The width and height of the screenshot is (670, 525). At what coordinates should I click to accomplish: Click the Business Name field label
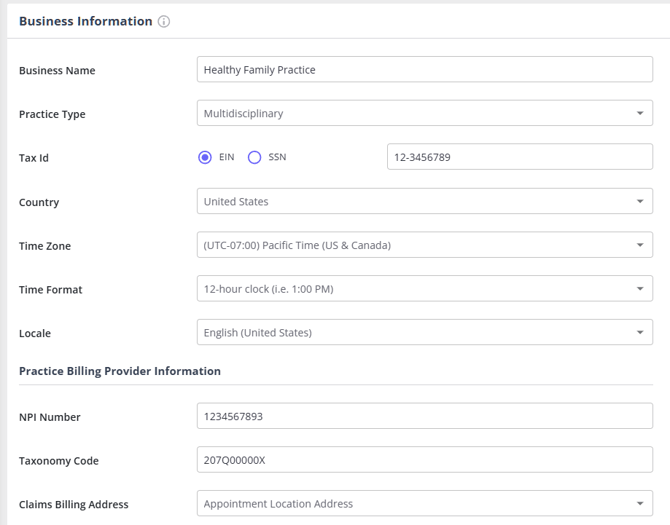tap(64, 71)
